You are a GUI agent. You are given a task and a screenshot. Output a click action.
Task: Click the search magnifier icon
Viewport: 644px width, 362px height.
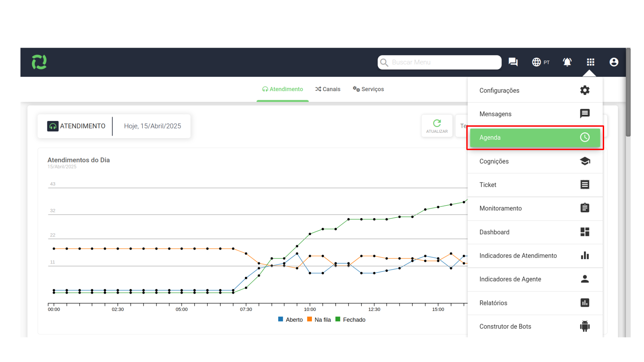384,62
